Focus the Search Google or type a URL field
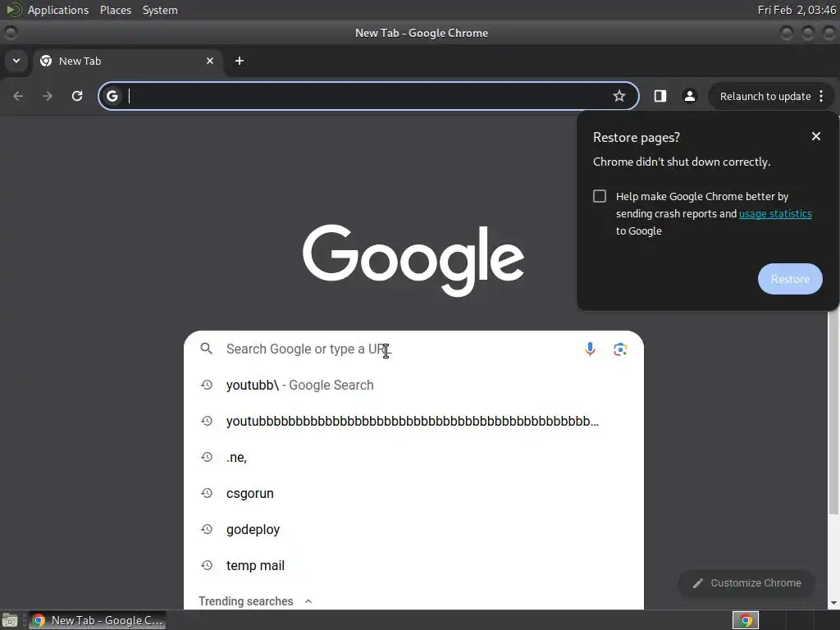 (x=413, y=349)
